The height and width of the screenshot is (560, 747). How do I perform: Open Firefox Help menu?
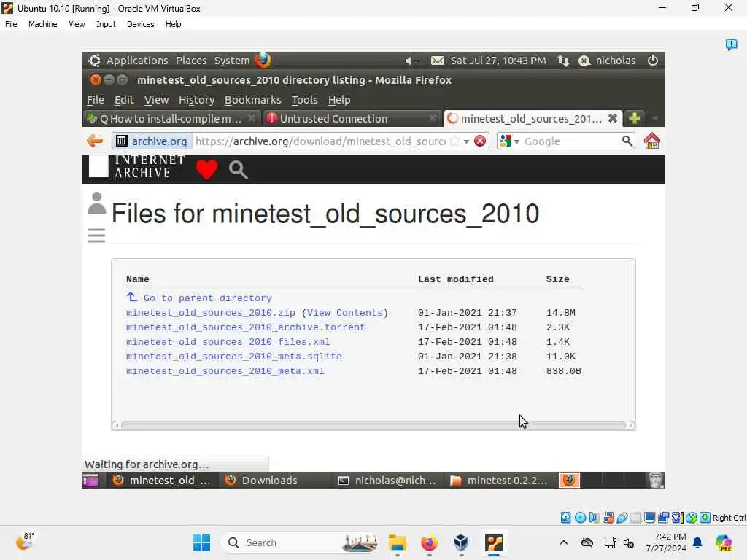(339, 100)
